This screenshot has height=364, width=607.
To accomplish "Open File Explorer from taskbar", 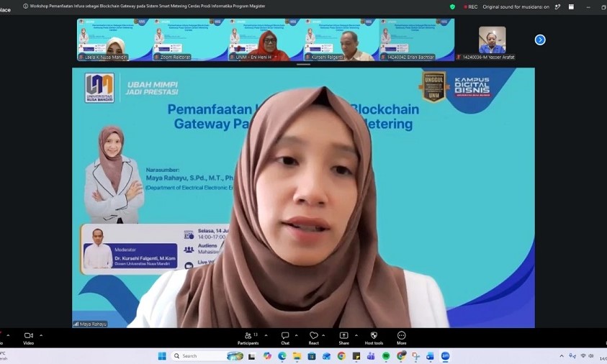I will point(297,356).
